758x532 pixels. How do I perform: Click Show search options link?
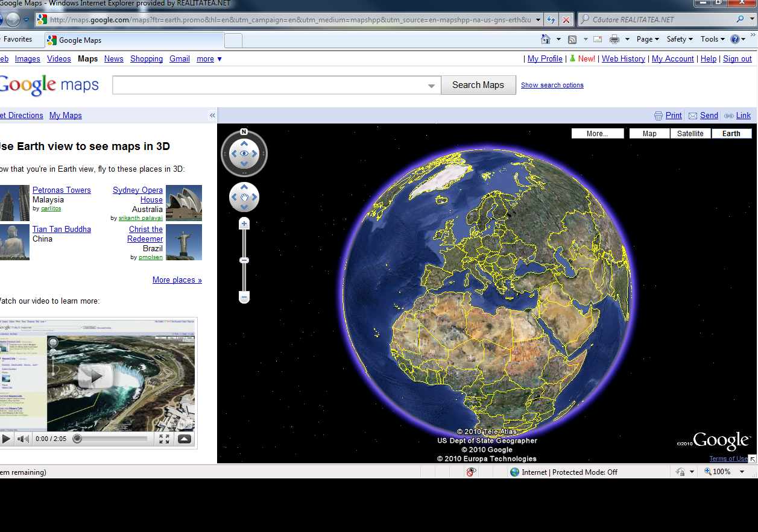point(552,85)
